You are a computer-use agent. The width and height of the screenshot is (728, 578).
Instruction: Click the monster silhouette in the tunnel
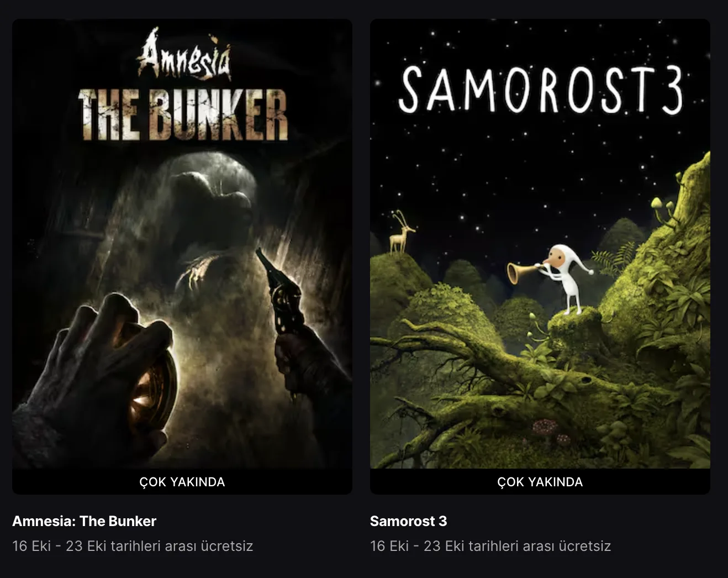(x=213, y=221)
